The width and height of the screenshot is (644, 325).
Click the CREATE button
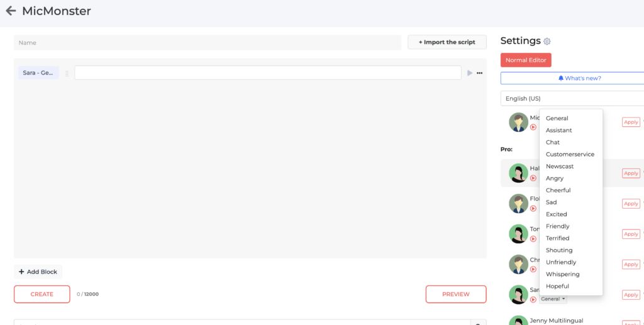pyautogui.click(x=42, y=294)
